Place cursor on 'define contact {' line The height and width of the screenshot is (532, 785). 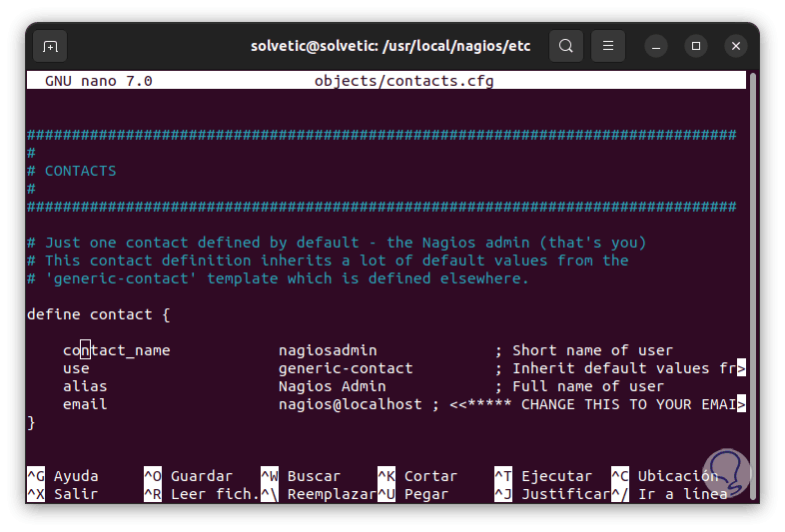[99, 314]
